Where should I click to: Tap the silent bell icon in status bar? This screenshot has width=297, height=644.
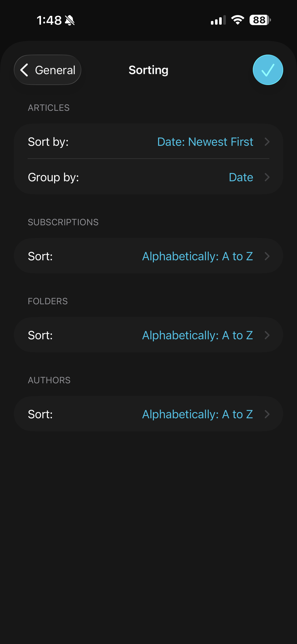click(70, 20)
